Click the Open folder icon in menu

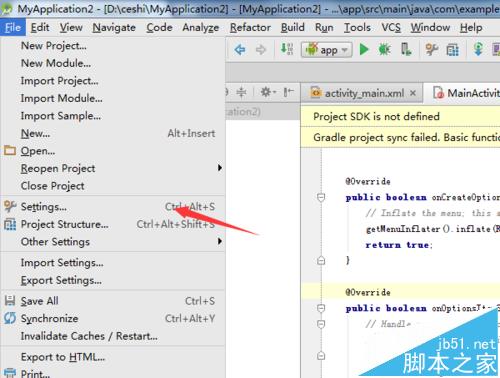[x=10, y=151]
